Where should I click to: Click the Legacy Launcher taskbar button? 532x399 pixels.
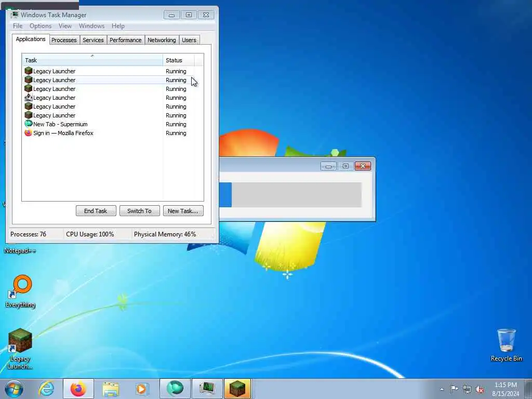[x=237, y=389]
